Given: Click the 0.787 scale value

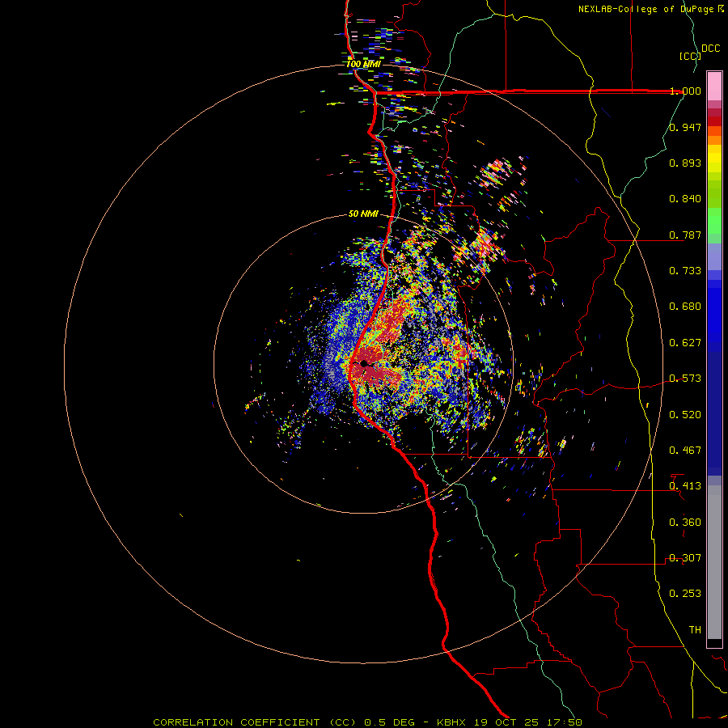Looking at the screenshot, I should point(685,235).
